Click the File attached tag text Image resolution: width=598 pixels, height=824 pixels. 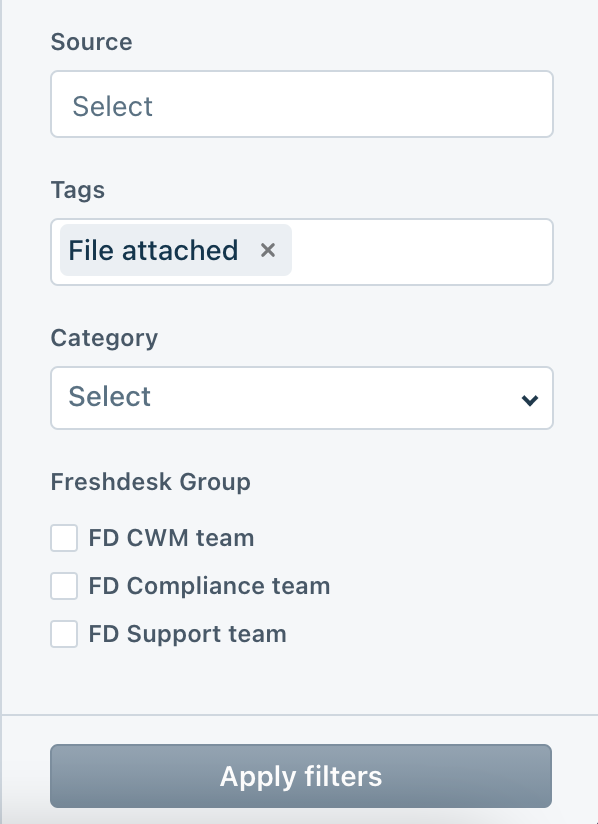(x=153, y=250)
